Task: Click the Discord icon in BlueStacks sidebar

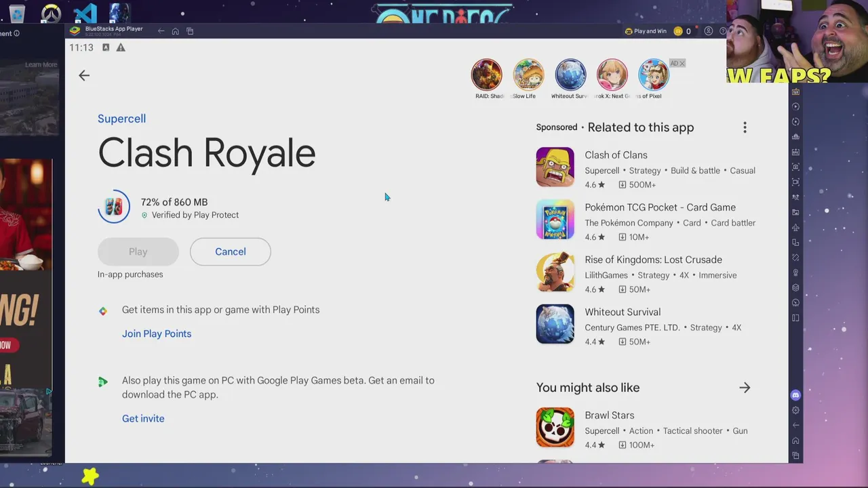Action: tap(796, 395)
